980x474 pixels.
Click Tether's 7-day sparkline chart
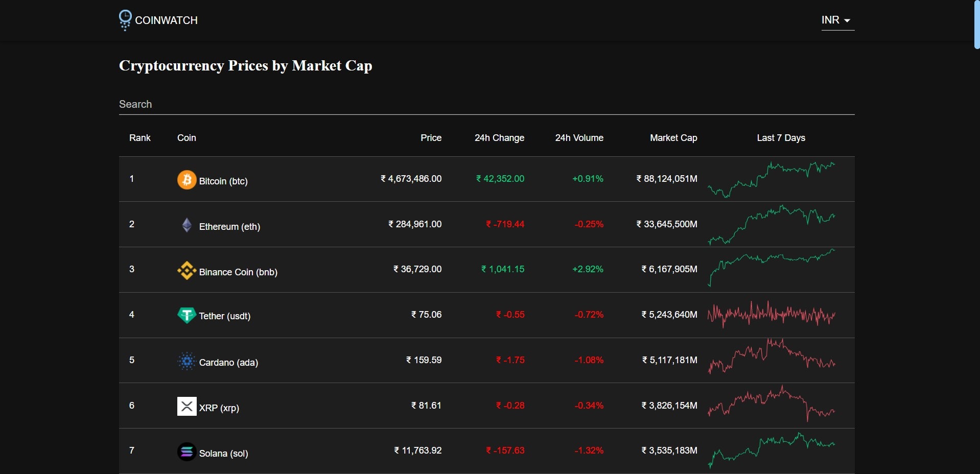772,314
